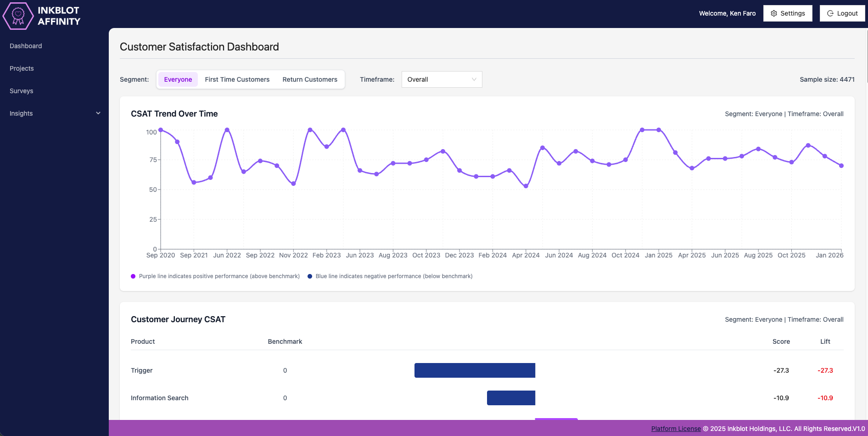Click the blue legend dot for negative performance

310,276
